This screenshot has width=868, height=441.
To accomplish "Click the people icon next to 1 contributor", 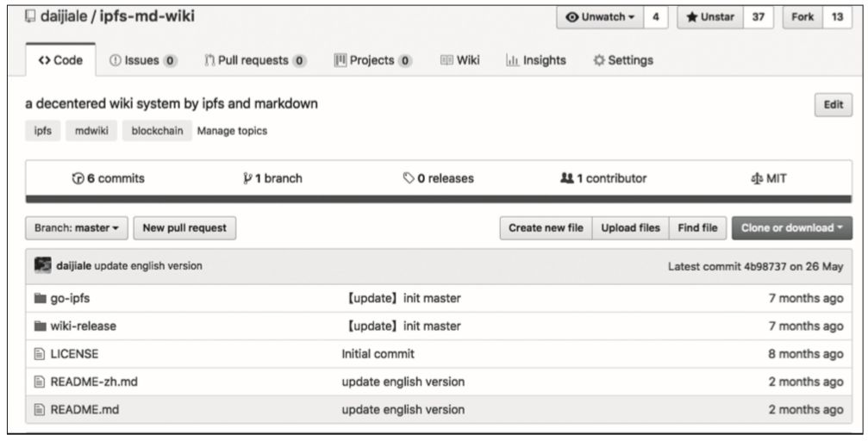I will 567,178.
